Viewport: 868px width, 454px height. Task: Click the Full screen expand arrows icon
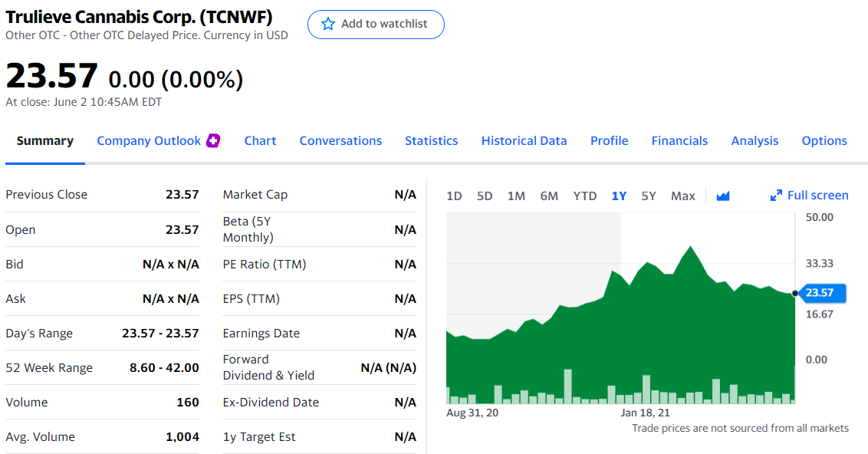click(776, 196)
